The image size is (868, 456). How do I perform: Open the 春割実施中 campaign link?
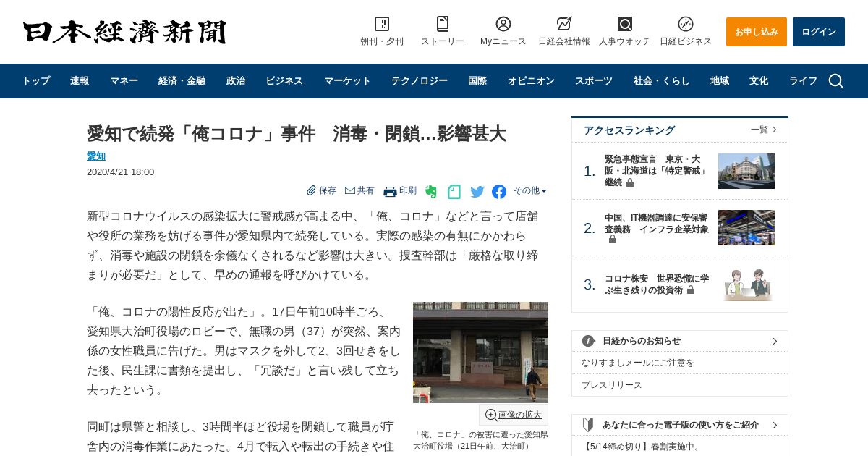click(x=641, y=447)
